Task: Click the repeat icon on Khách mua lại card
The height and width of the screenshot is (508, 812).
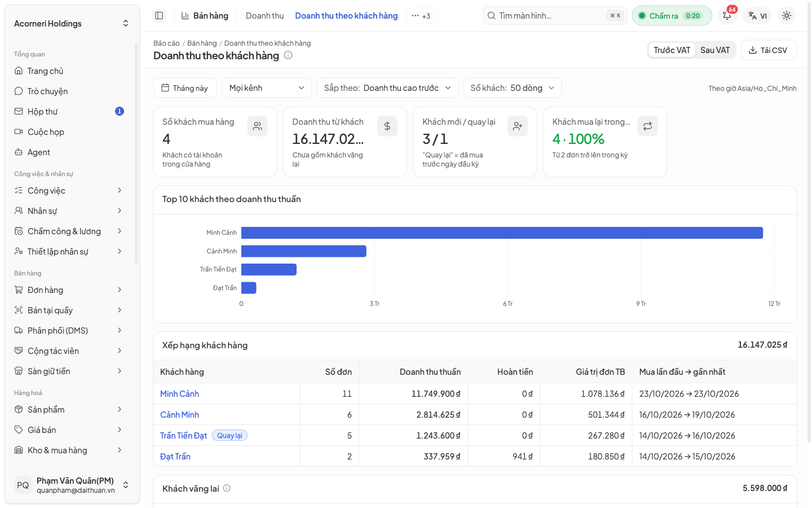Action: tap(647, 126)
